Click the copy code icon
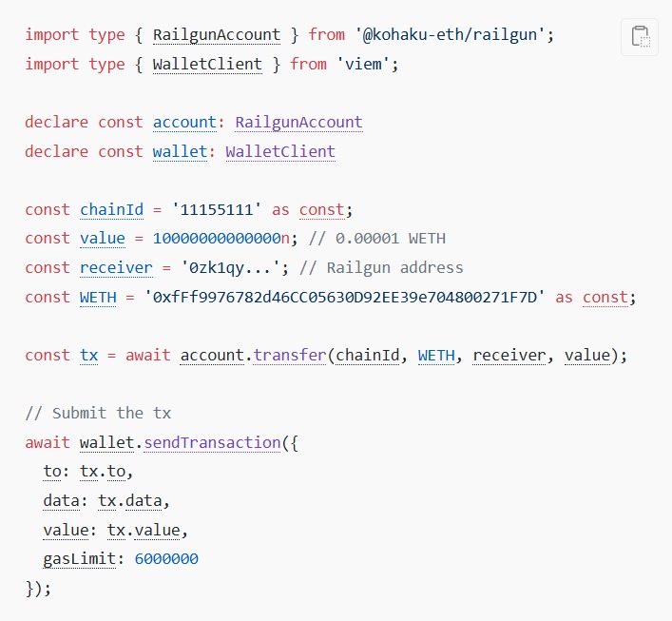Screen dimensions: 672x621 click(640, 37)
